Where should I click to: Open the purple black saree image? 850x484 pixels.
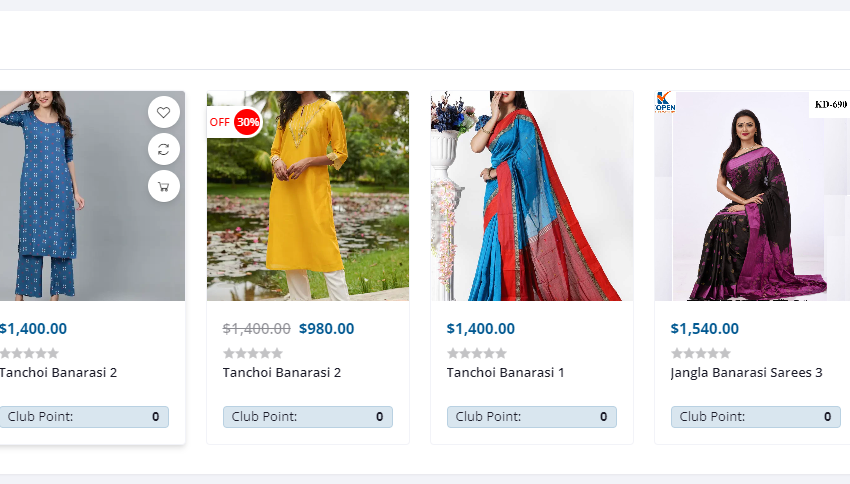click(752, 196)
